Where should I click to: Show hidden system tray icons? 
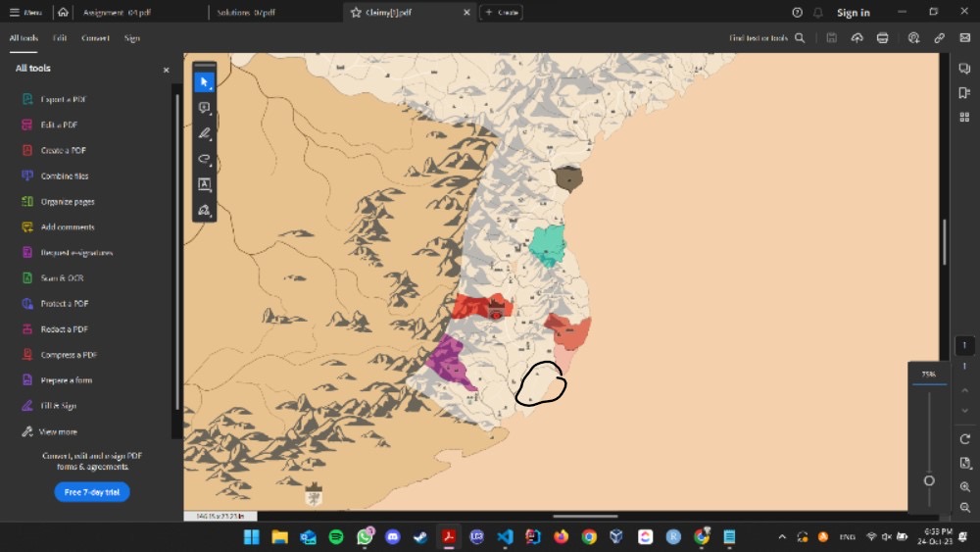[781, 537]
